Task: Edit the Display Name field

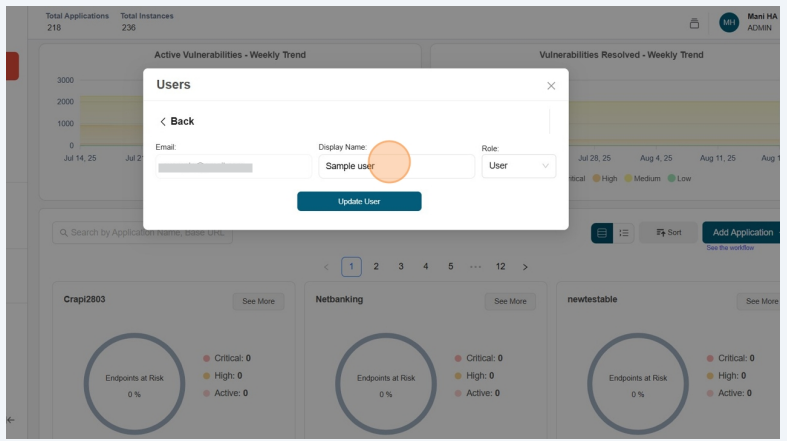Action: point(397,166)
